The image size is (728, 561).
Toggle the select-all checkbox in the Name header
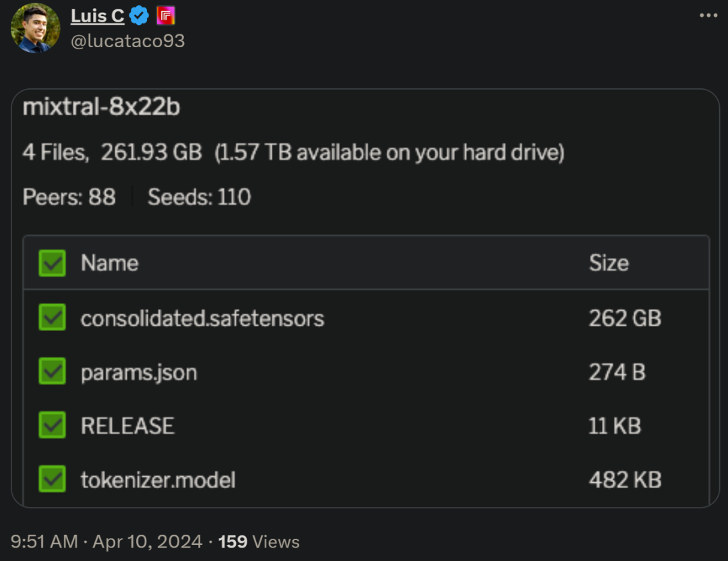point(53,263)
